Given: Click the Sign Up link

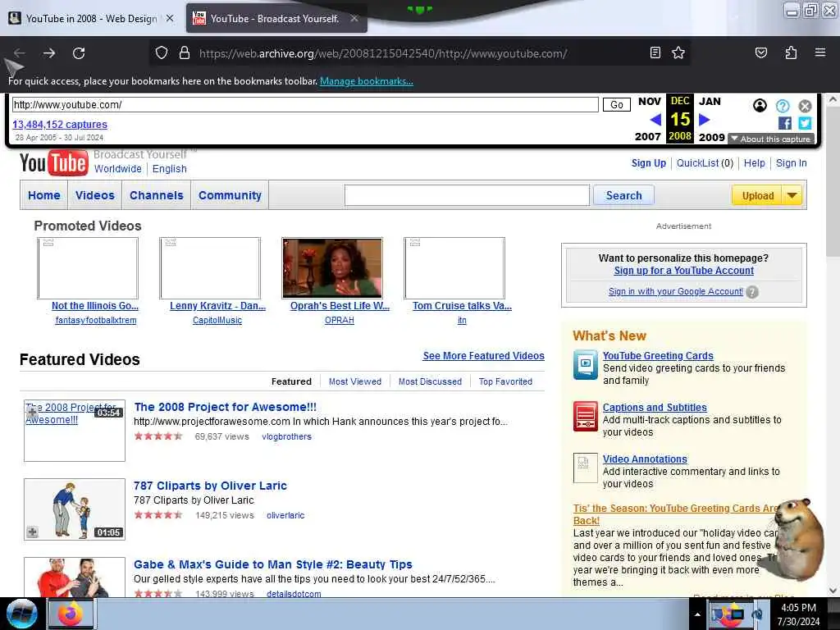Looking at the screenshot, I should point(649,163).
